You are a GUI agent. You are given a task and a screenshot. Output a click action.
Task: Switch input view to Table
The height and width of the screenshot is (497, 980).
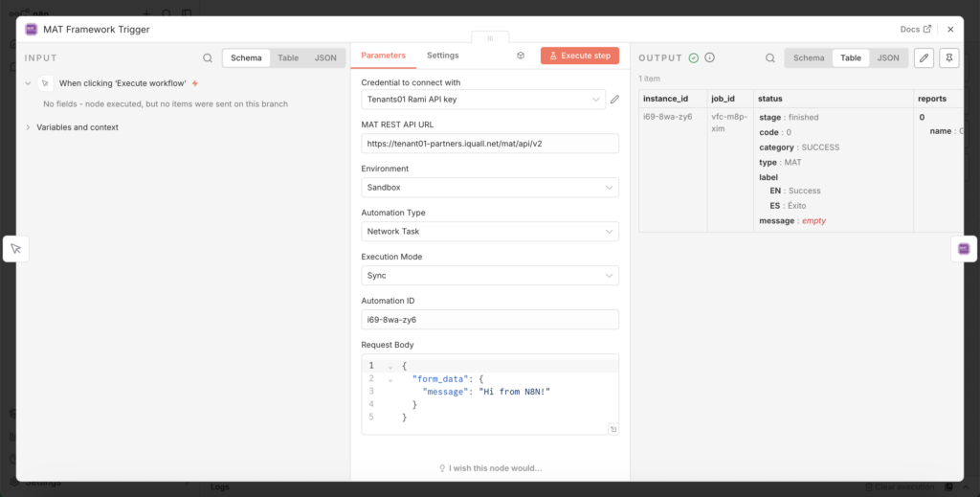[x=288, y=58]
